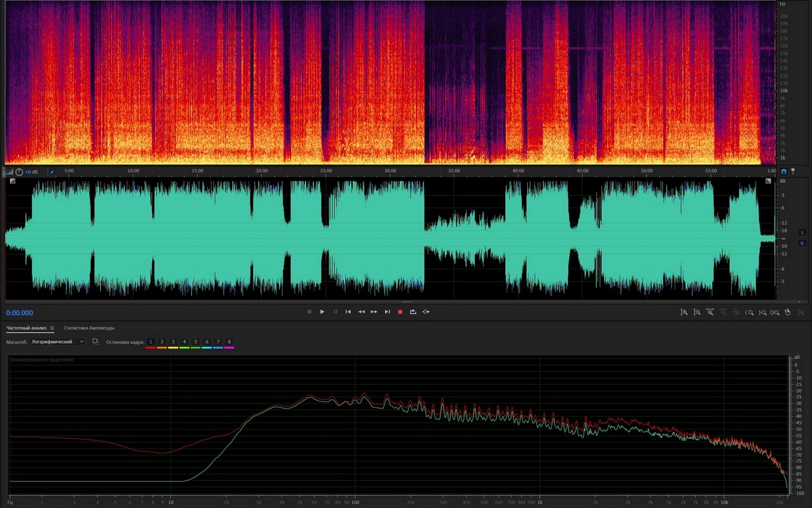
Task: Jump to the next marker with skip-forward button
Action: pos(387,312)
